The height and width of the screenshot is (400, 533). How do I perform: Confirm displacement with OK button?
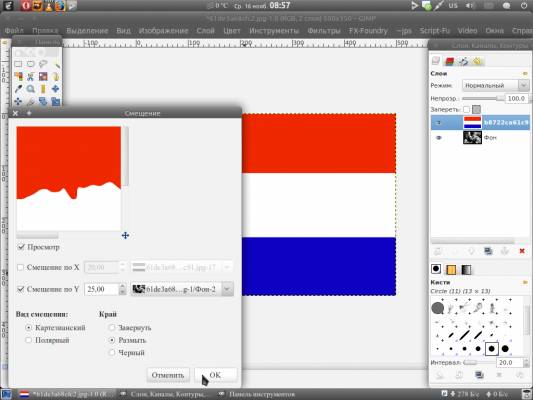click(216, 375)
